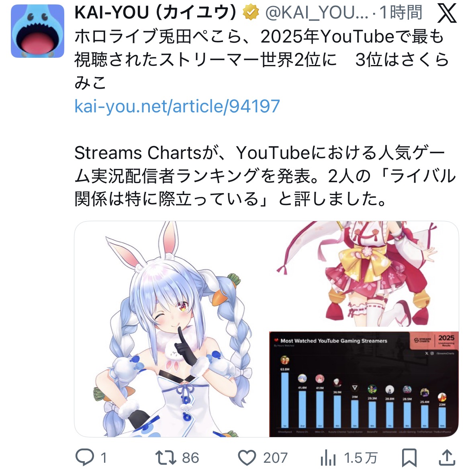Click the 207 likes count
The height and width of the screenshot is (476, 470).
pos(275,458)
